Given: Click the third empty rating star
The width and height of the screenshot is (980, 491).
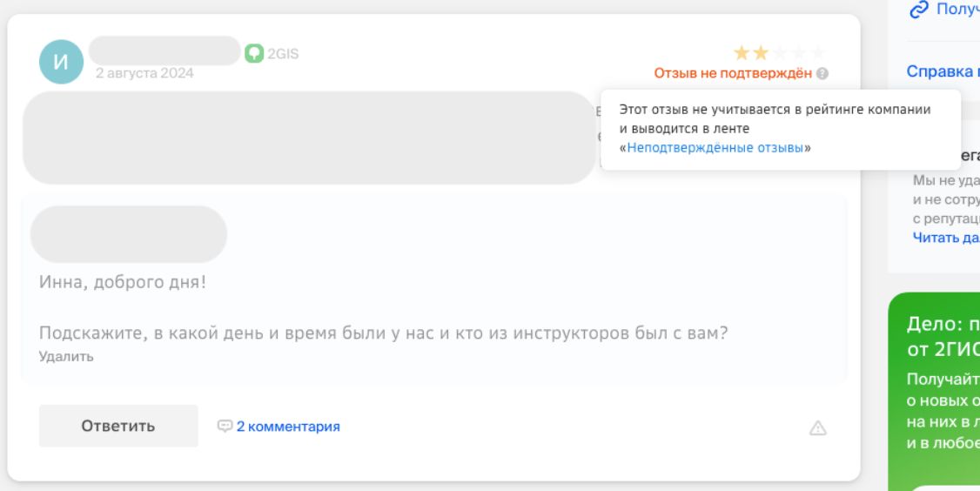Looking at the screenshot, I should coord(780,53).
